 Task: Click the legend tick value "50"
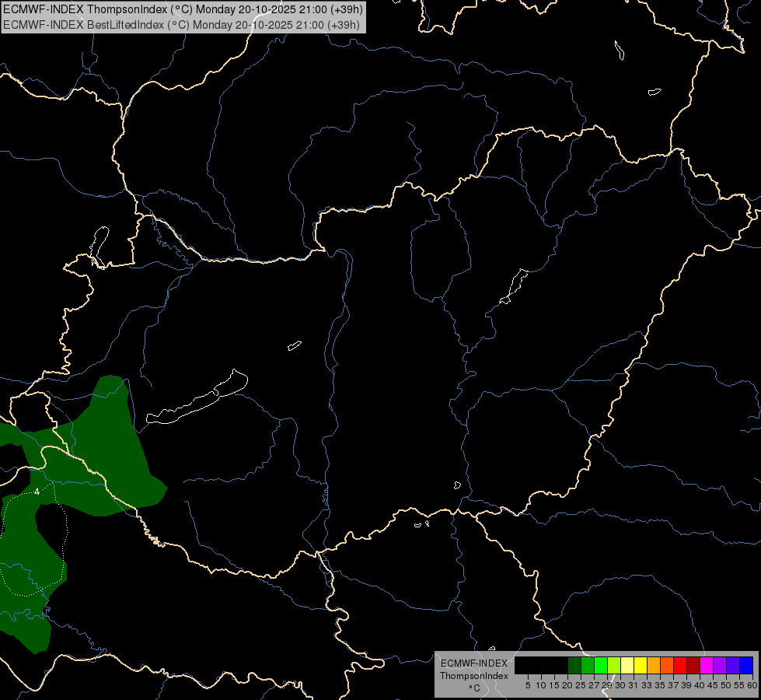pyautogui.click(x=725, y=685)
